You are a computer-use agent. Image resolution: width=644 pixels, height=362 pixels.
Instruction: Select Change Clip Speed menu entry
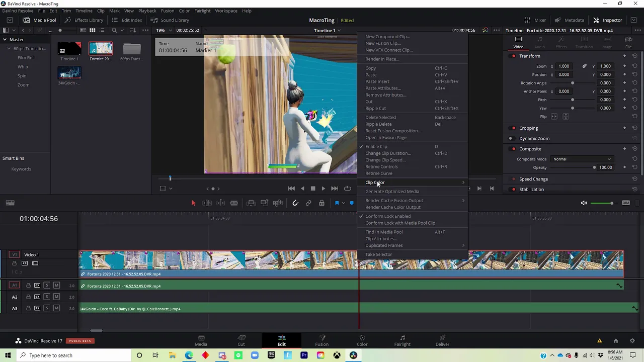(x=385, y=160)
